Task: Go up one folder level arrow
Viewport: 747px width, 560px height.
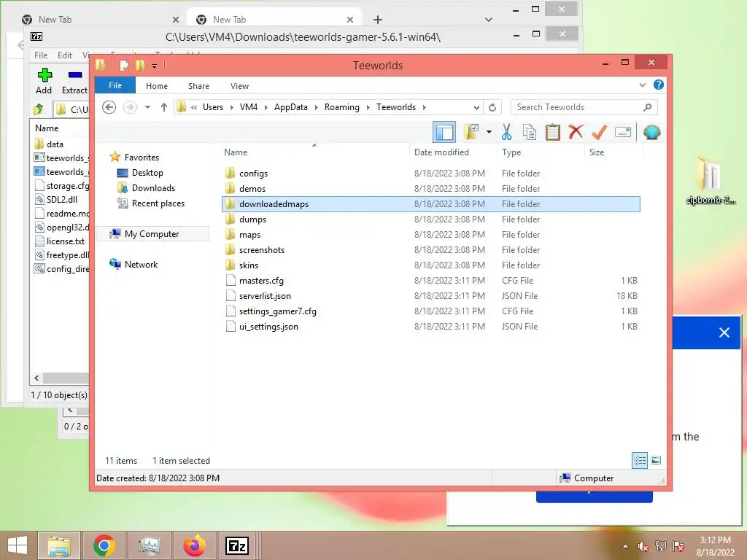Action: [164, 107]
